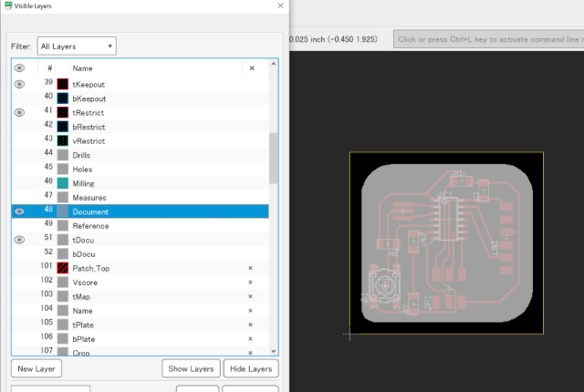Viewport: 584px width, 392px height.
Task: Click the Patch_Top striped red swatch
Action: [x=63, y=268]
